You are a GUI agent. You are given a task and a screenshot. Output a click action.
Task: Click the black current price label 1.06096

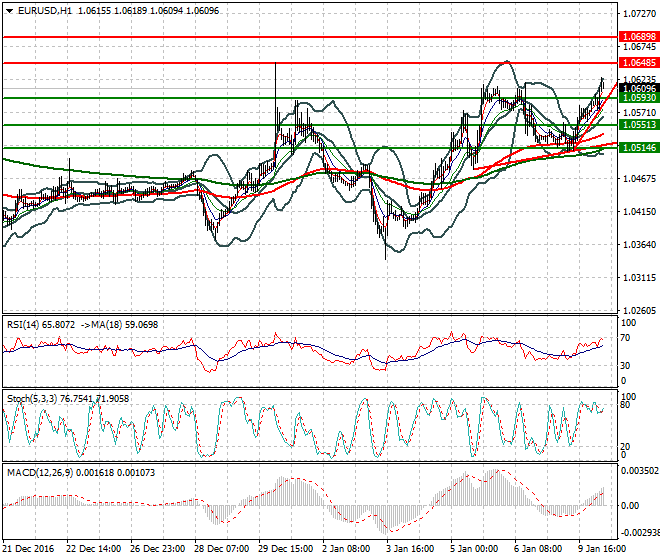click(x=639, y=88)
